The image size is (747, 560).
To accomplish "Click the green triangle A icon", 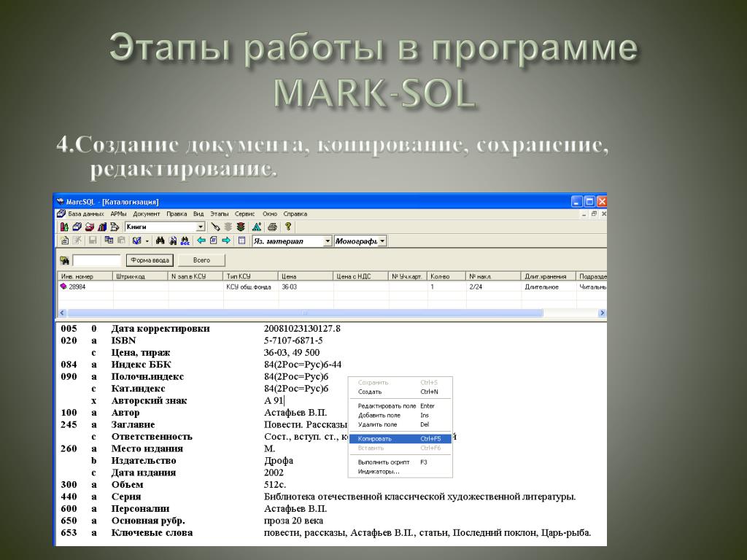I will pyautogui.click(x=257, y=227).
